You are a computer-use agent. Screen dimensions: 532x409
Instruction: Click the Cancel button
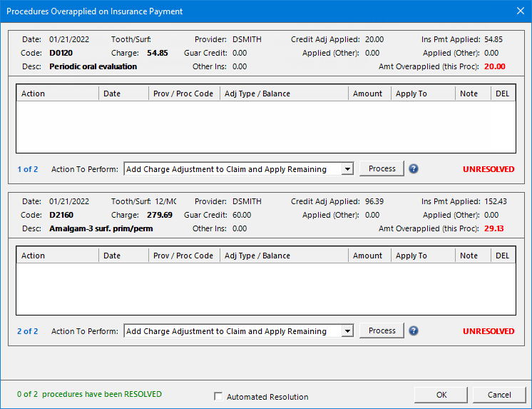[499, 395]
